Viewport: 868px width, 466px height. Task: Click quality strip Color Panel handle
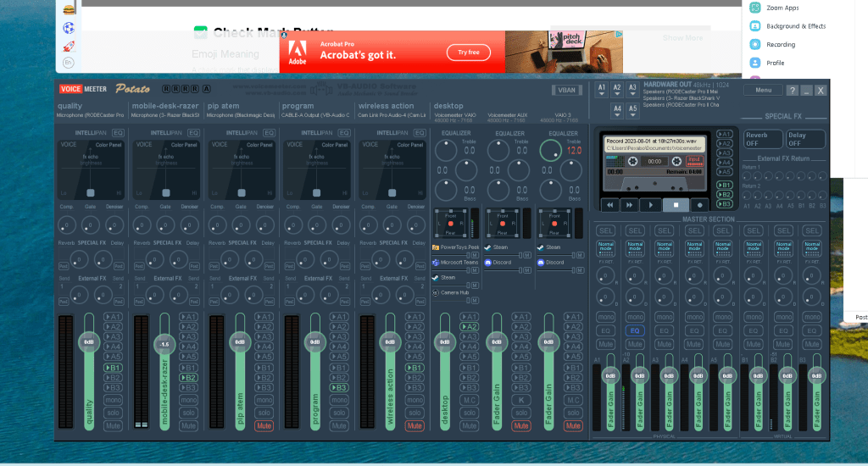90,192
